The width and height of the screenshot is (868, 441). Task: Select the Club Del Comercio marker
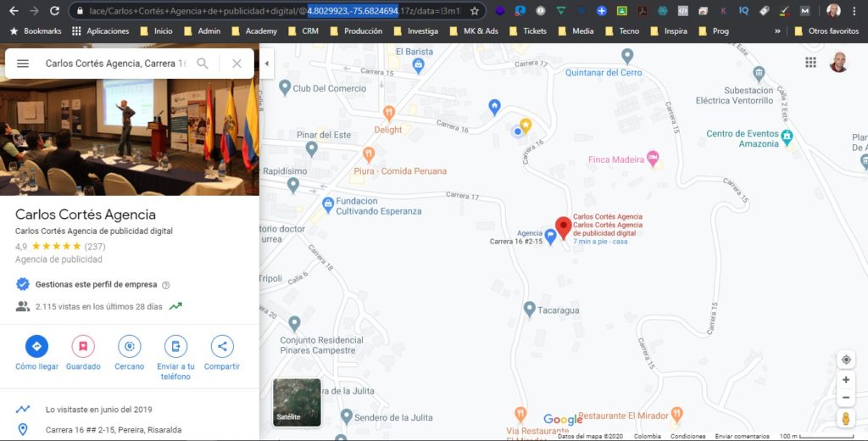[x=285, y=87]
